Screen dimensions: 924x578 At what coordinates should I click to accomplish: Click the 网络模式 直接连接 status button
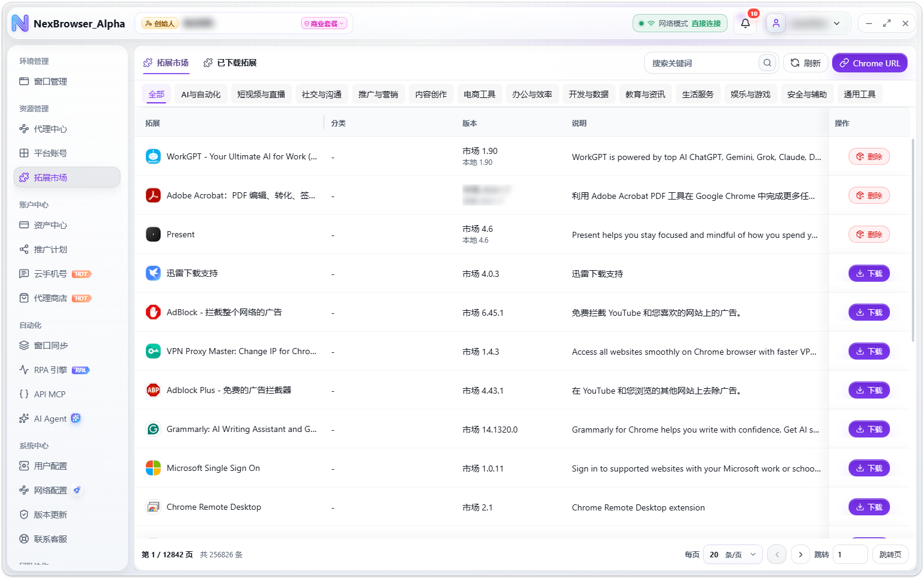click(x=680, y=24)
